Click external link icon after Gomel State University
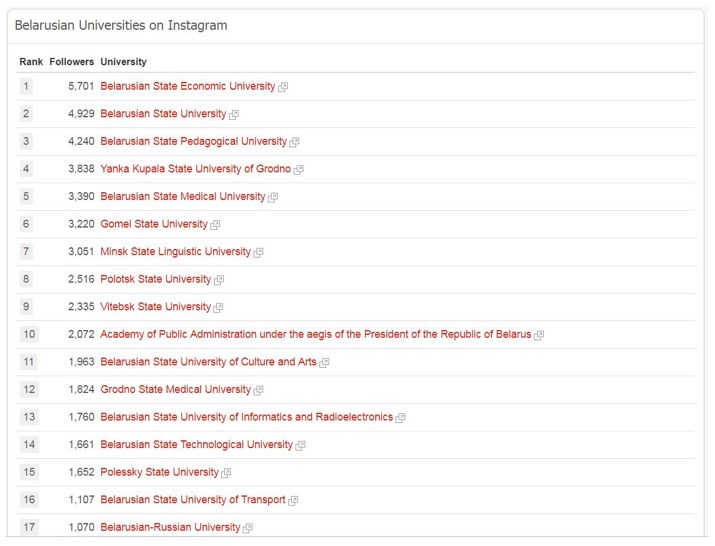The image size is (715, 546). pyautogui.click(x=215, y=224)
